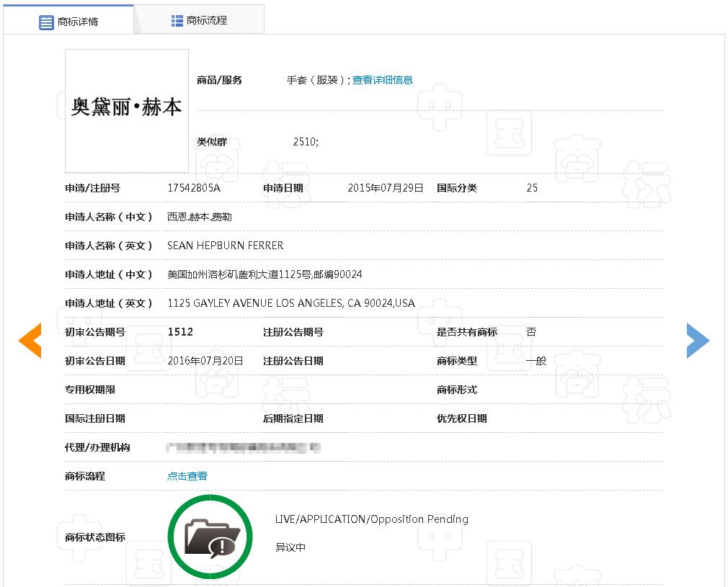
Task: Click the 商标形式 label
Action: 457,390
